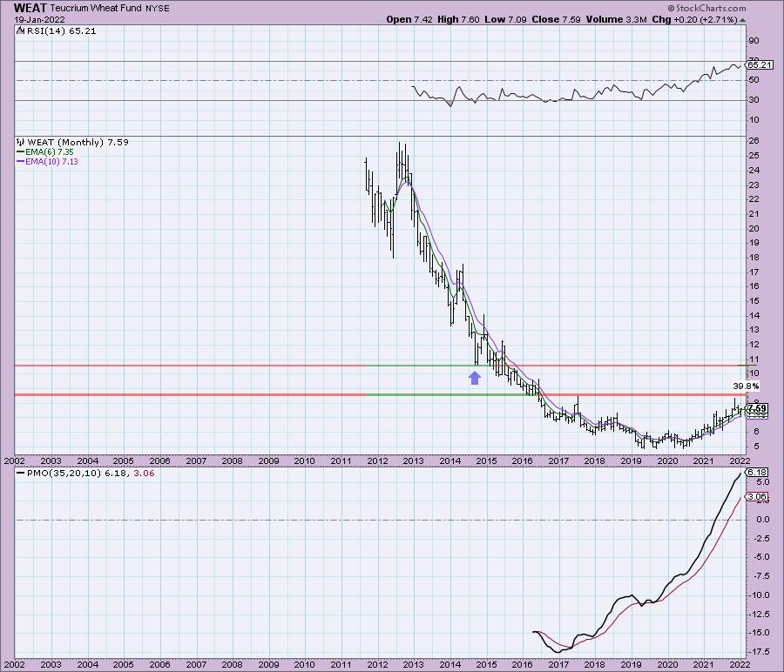Click the 7.59 current price tag on the axis

coord(758,408)
